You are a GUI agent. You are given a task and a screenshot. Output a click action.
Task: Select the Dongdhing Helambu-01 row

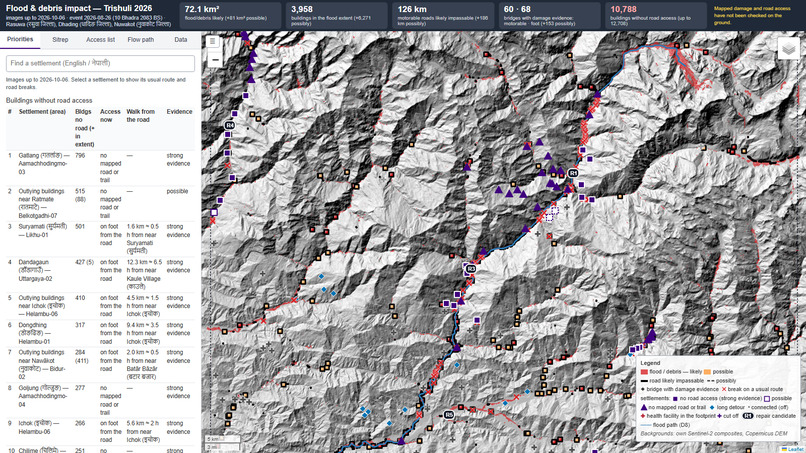click(x=100, y=333)
